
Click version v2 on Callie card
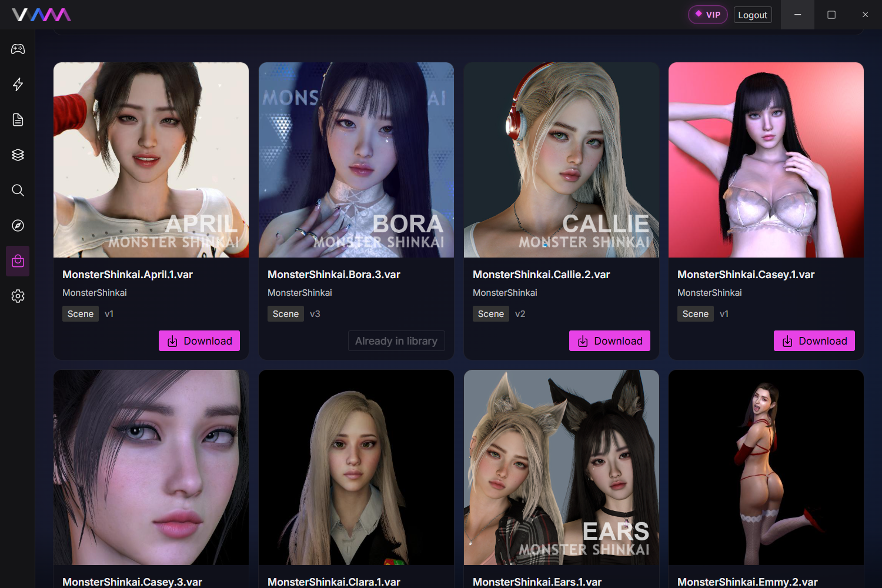520,314
